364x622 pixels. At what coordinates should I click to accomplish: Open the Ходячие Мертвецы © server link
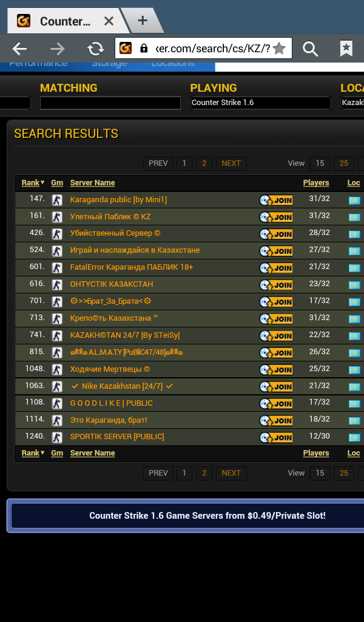(110, 369)
